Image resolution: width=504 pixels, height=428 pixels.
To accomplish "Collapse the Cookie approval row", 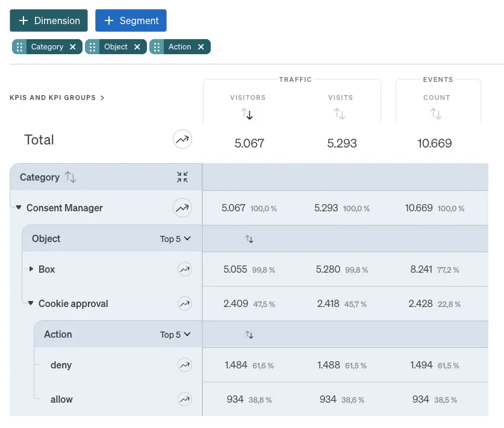I will [x=31, y=303].
